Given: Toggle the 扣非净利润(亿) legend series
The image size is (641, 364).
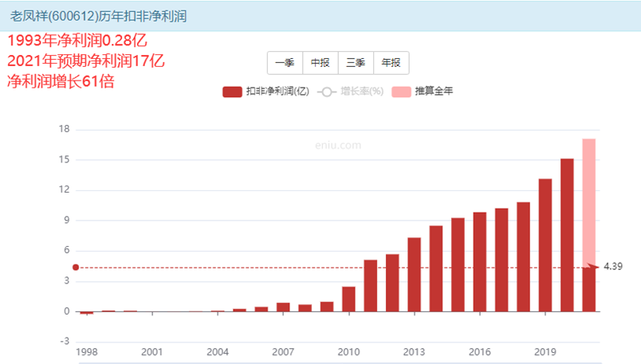Looking at the screenshot, I should tap(265, 92).
